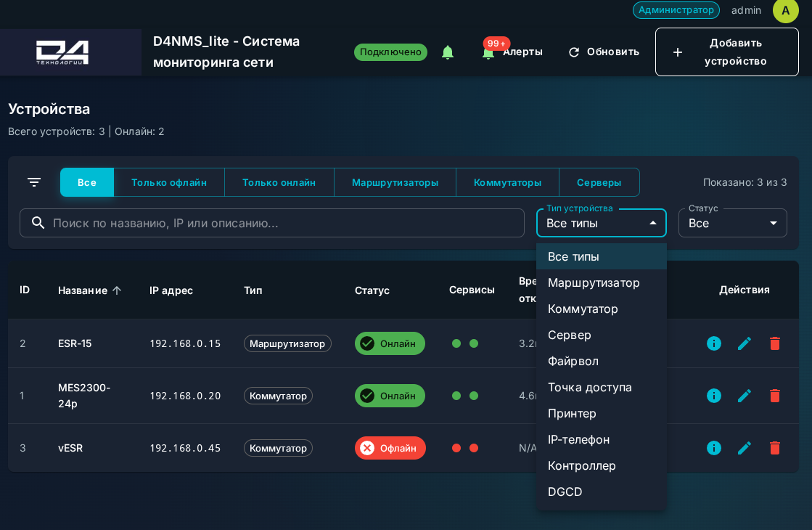812x530 pixels.
Task: Choose Точка доступа option
Action: coord(602,387)
